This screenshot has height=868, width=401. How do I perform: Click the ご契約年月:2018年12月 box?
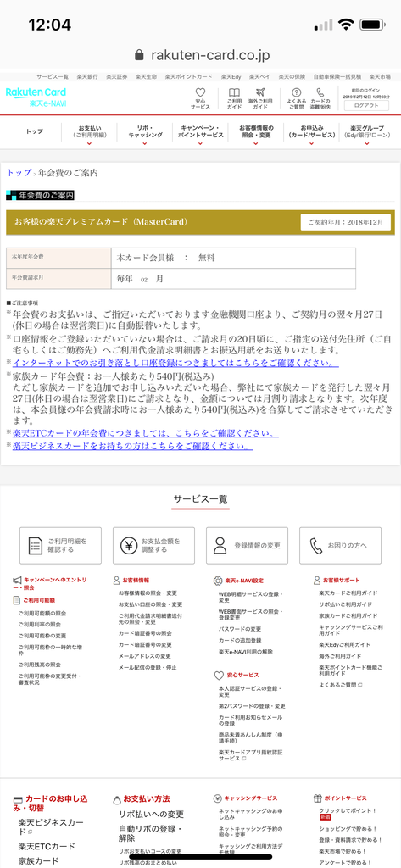(x=346, y=222)
